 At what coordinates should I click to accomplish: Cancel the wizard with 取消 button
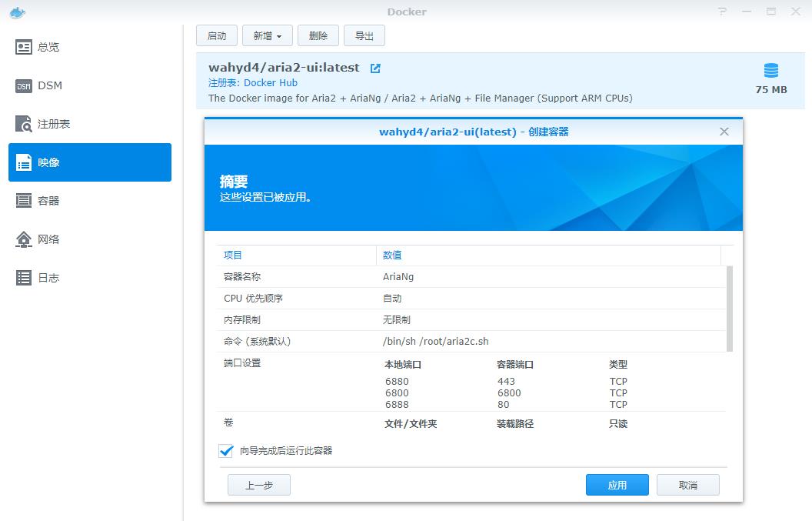[687, 486]
